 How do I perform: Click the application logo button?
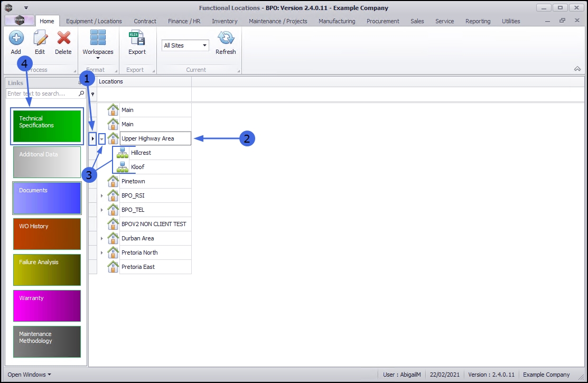click(x=20, y=21)
